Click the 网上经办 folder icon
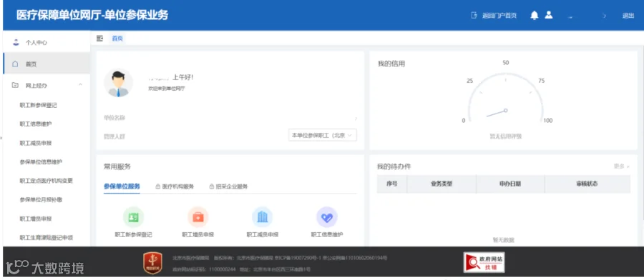 pyautogui.click(x=16, y=85)
